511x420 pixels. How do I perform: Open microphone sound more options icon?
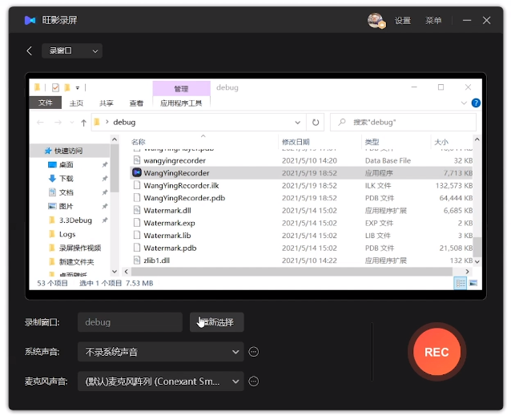point(254,382)
